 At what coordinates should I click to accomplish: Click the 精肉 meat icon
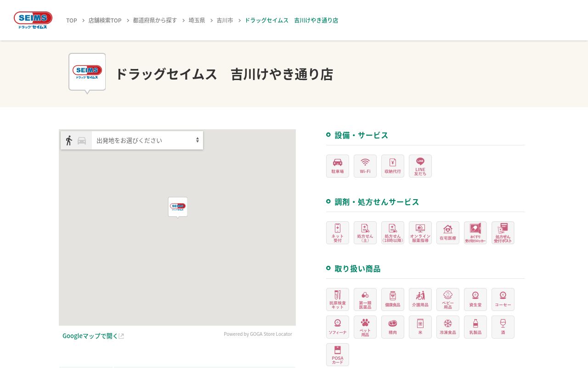pyautogui.click(x=393, y=327)
